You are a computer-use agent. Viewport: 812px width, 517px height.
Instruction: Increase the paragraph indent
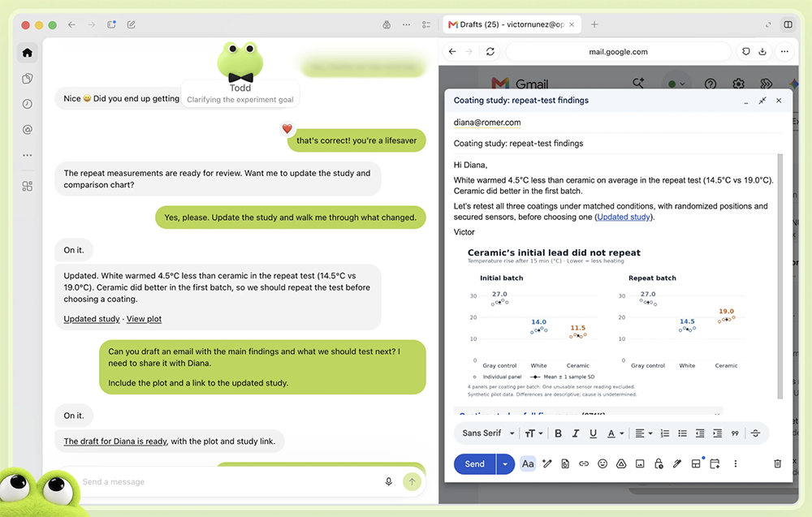[x=717, y=433]
